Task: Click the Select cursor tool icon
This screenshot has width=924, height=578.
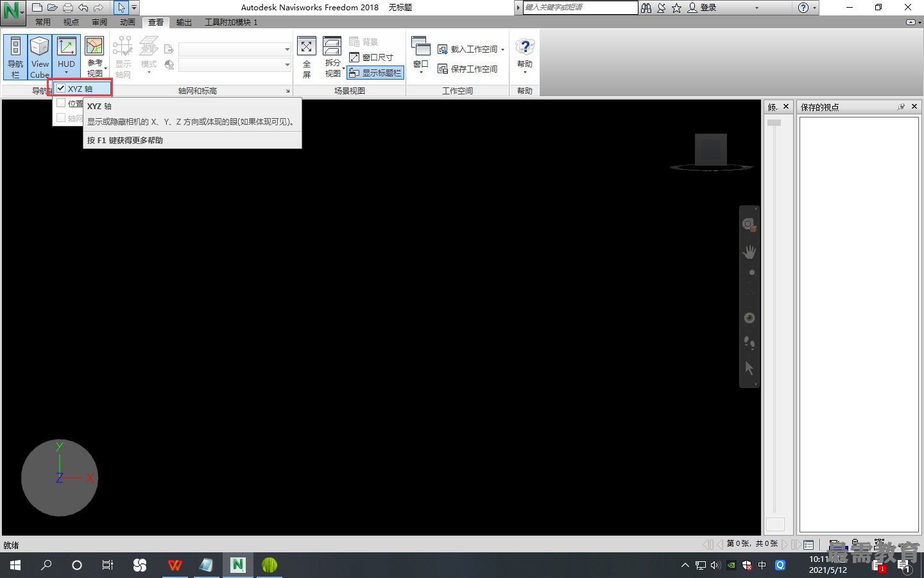Action: click(x=121, y=8)
